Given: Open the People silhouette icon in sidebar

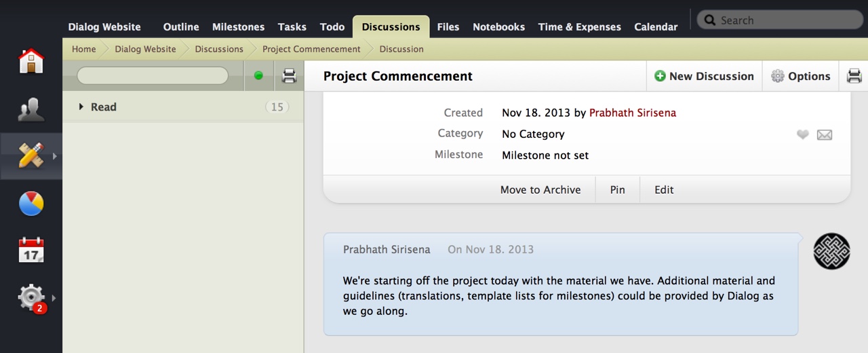Looking at the screenshot, I should pyautogui.click(x=31, y=109).
